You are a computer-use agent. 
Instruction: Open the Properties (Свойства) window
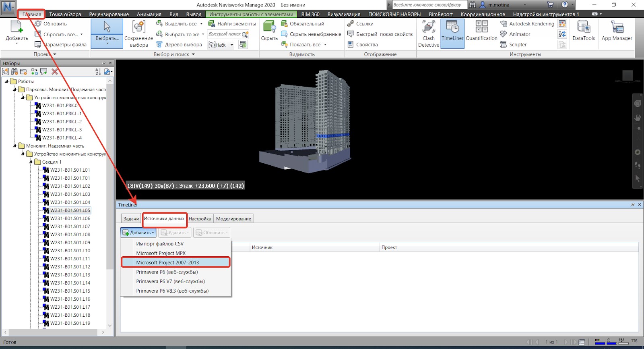click(x=362, y=45)
